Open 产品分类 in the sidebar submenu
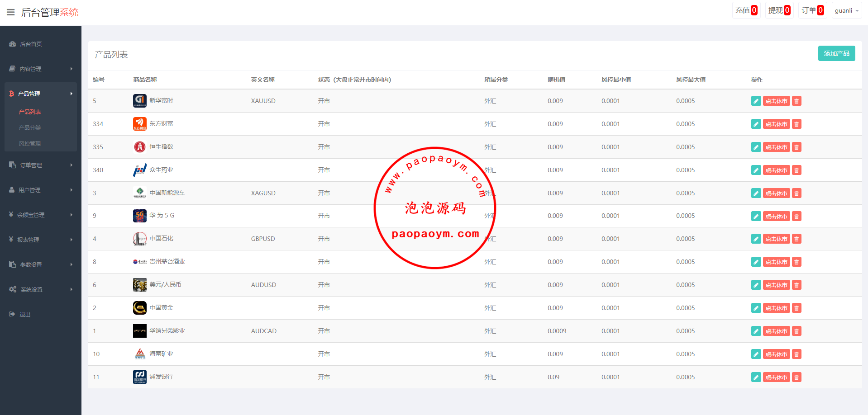This screenshot has width=868, height=415. tap(30, 127)
